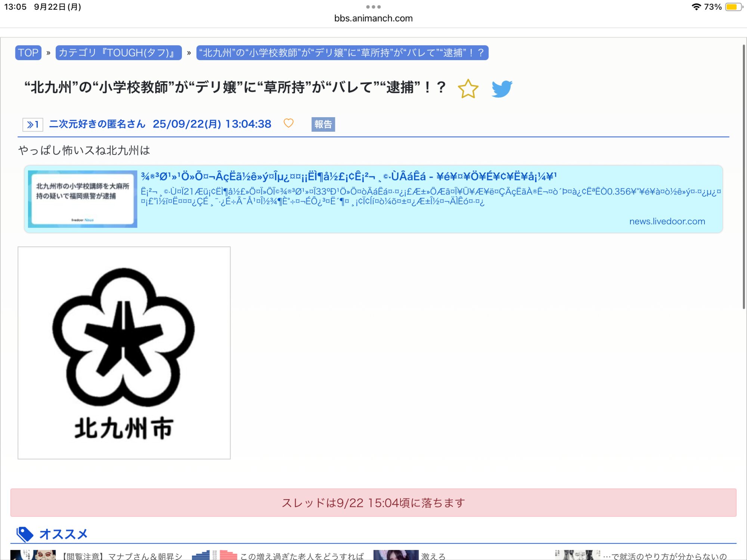Click the star favorite icon
Image resolution: width=747 pixels, height=560 pixels.
click(x=468, y=89)
